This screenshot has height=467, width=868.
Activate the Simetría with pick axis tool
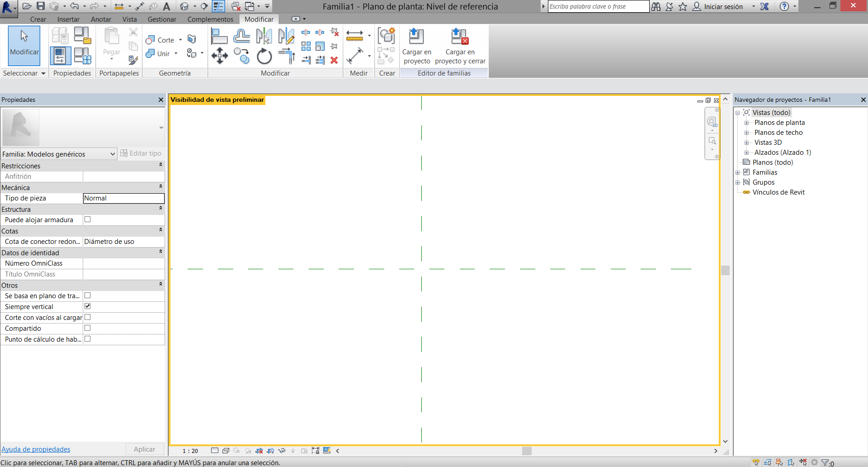[x=264, y=35]
